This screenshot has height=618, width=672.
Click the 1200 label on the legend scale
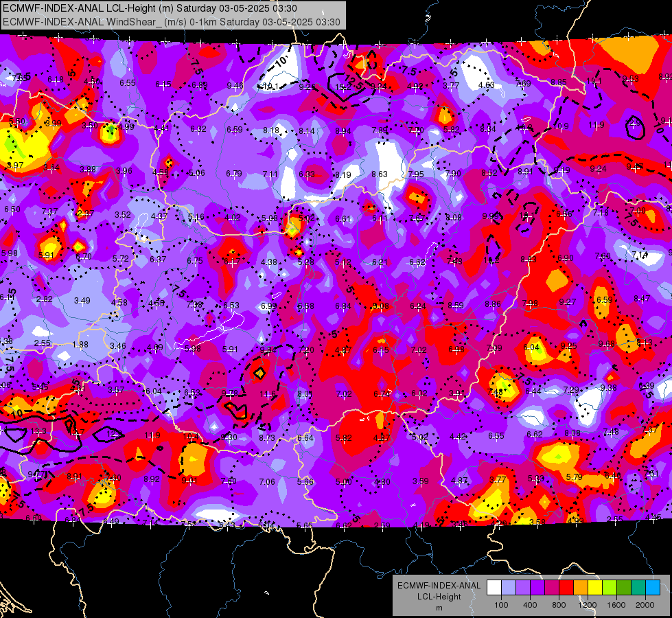tap(588, 605)
